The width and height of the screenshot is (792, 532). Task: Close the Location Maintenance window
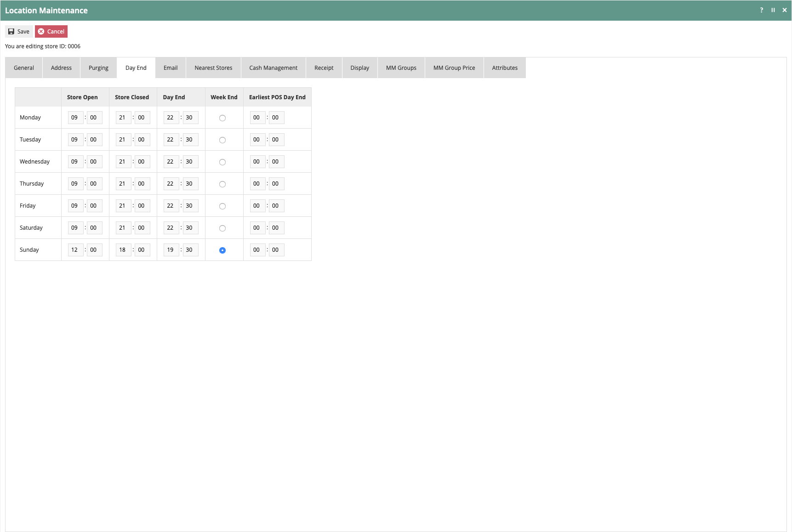pos(785,10)
